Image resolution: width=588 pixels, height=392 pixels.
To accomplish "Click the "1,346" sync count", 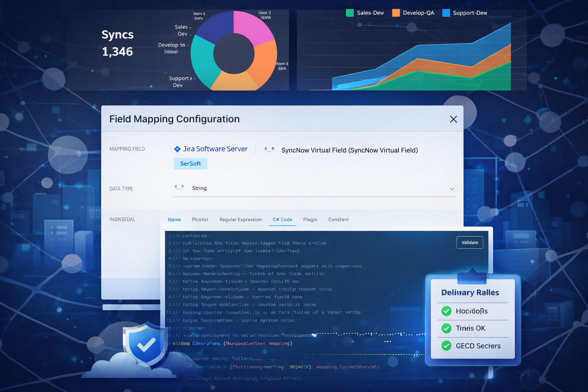I will 117,51.
